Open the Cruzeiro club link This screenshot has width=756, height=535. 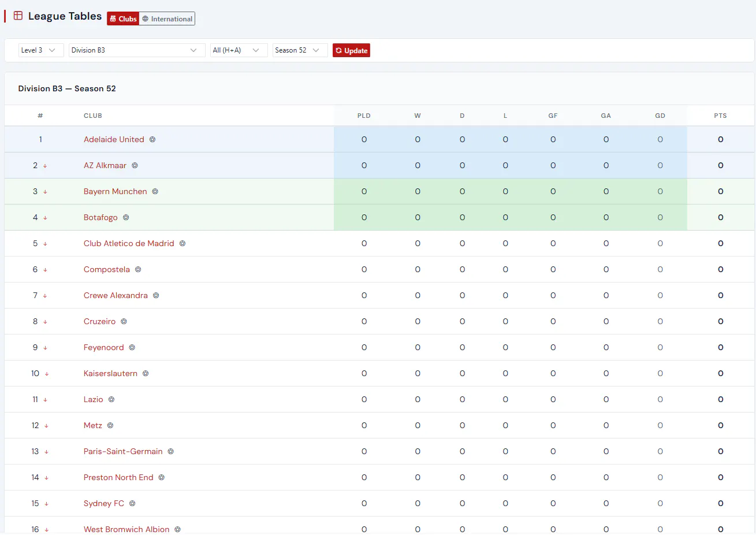tap(99, 321)
